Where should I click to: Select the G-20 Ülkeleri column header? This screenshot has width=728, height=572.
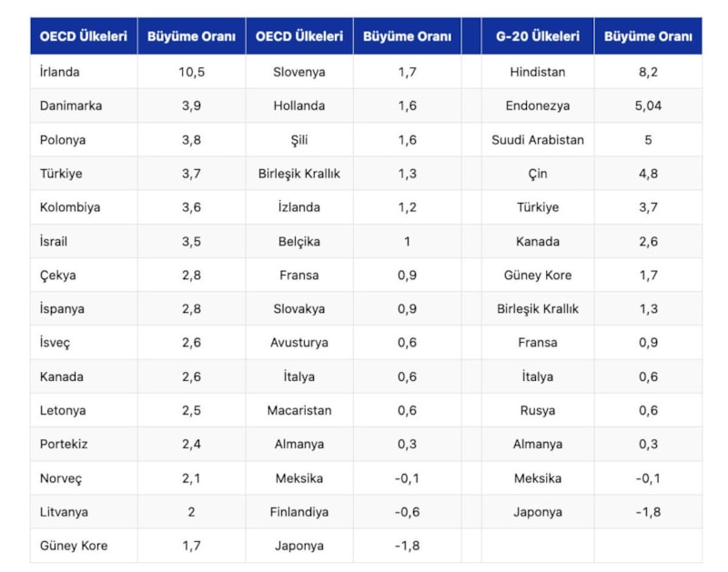pyautogui.click(x=538, y=36)
